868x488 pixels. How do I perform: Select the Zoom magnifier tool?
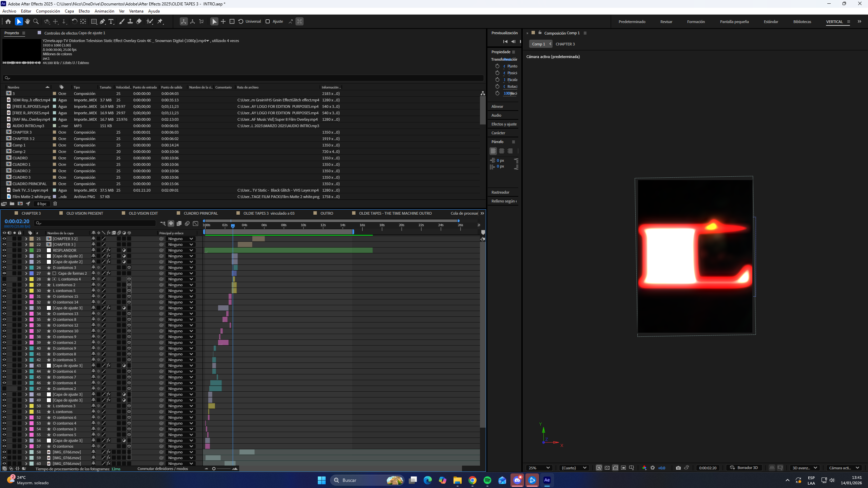point(36,21)
